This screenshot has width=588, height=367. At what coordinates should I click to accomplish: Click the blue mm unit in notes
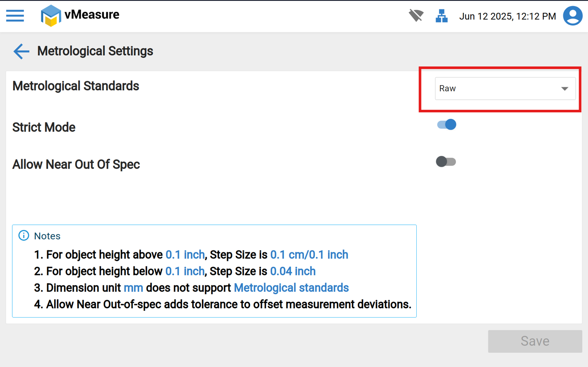pos(133,288)
